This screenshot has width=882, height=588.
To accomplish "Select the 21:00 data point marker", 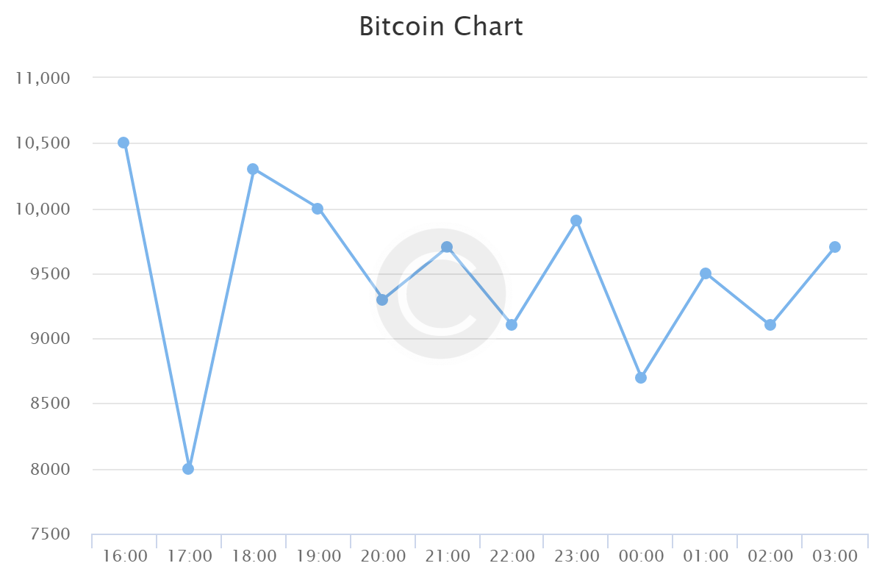I will [447, 247].
